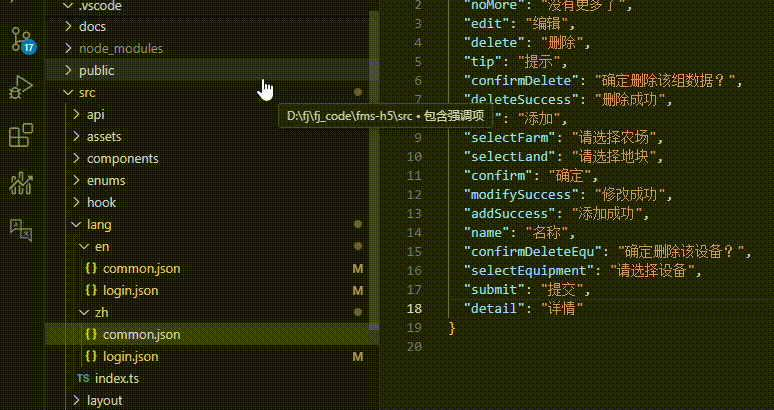Expand the layout folder chevron
Image resolution: width=774 pixels, height=410 pixels.
point(77,400)
